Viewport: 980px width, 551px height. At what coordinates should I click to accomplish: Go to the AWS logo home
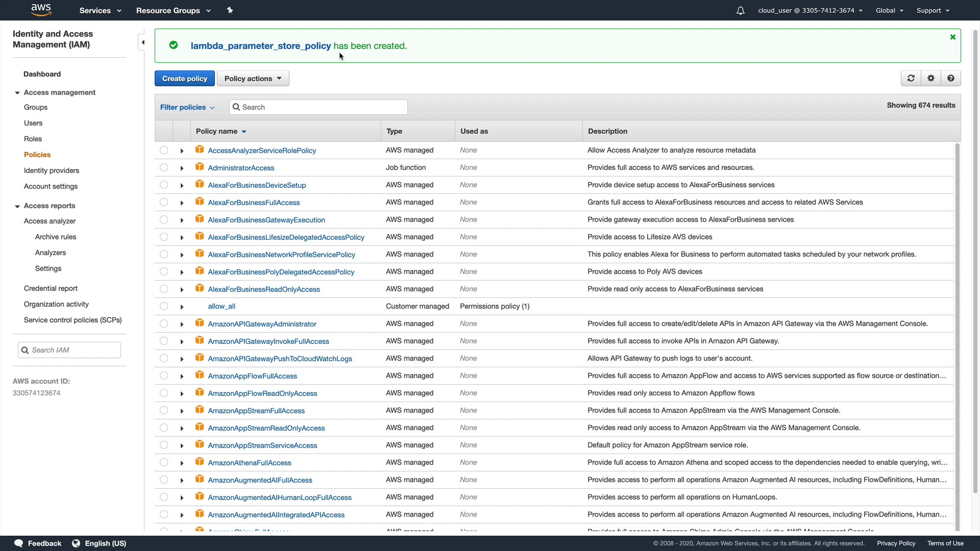[x=41, y=10]
